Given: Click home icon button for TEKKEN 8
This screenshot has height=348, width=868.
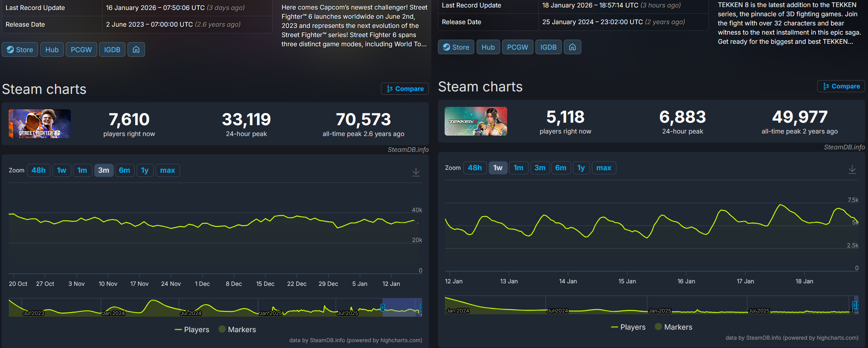Looking at the screenshot, I should click(573, 47).
